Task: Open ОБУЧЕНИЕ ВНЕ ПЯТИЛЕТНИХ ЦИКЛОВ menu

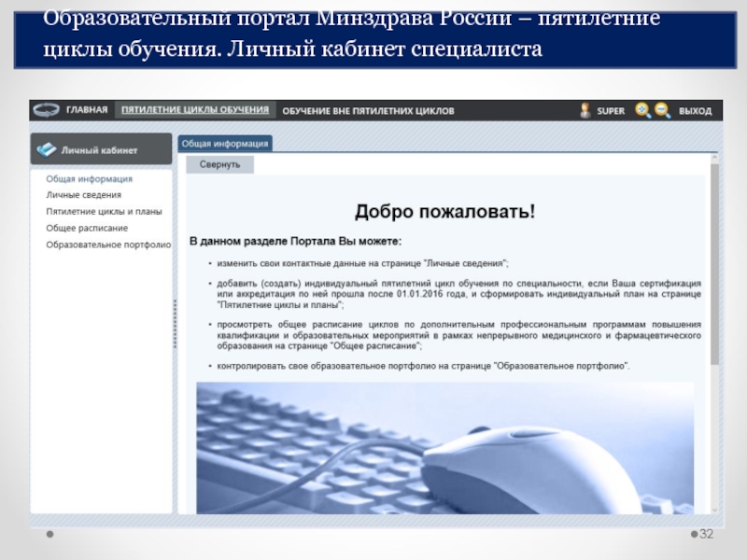Action: click(x=368, y=111)
